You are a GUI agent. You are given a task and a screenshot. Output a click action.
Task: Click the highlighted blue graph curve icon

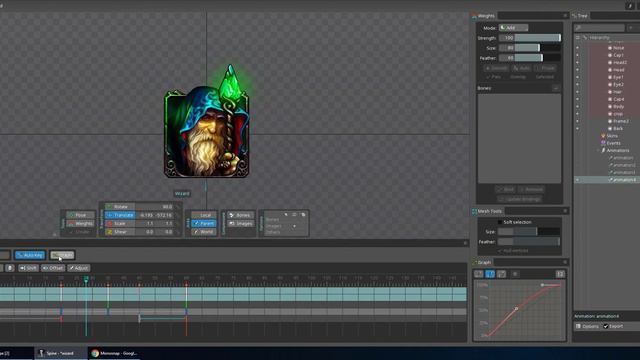tap(490, 274)
